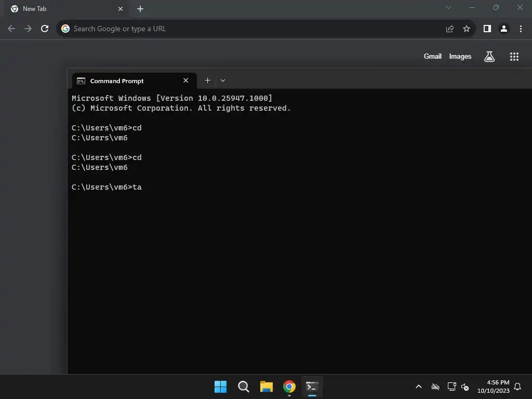Select the New Tab browser tab

coord(67,9)
